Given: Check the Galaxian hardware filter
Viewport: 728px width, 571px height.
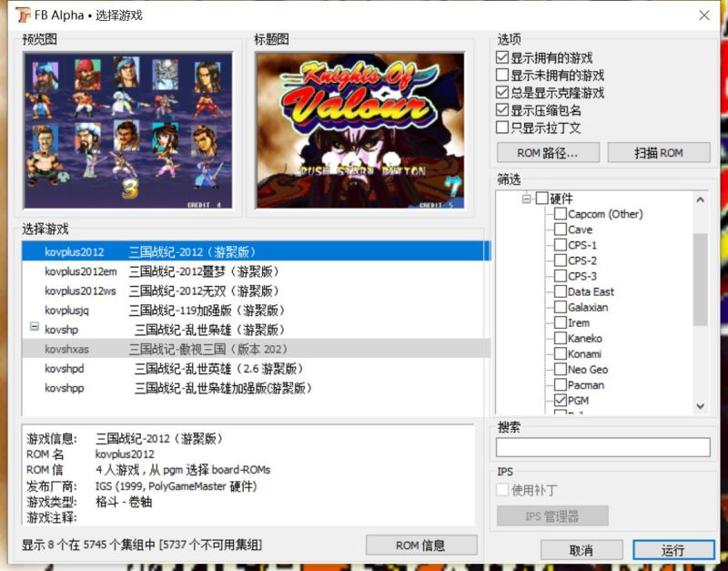Looking at the screenshot, I should click(x=561, y=307).
